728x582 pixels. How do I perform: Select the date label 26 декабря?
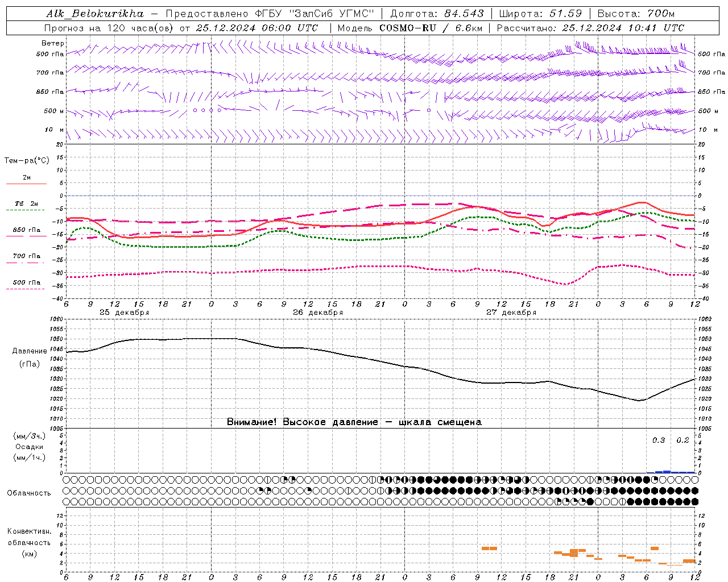tap(318, 313)
